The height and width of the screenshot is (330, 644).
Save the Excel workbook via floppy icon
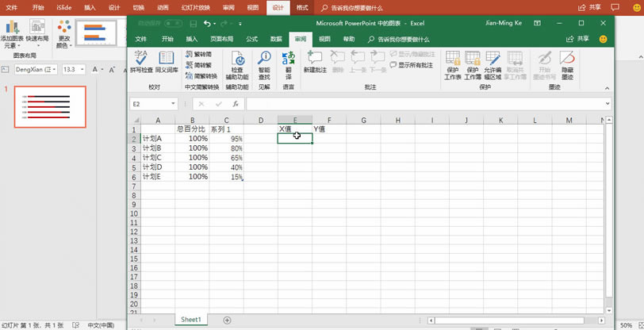193,24
